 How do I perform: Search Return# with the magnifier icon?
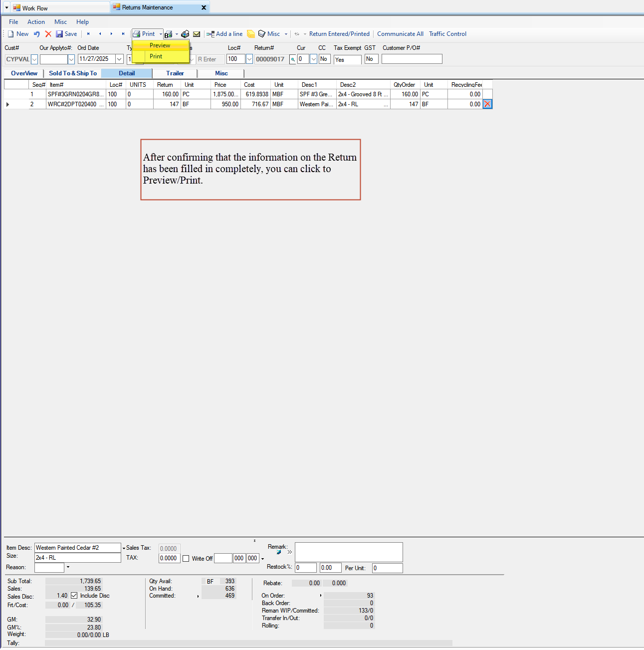click(293, 59)
